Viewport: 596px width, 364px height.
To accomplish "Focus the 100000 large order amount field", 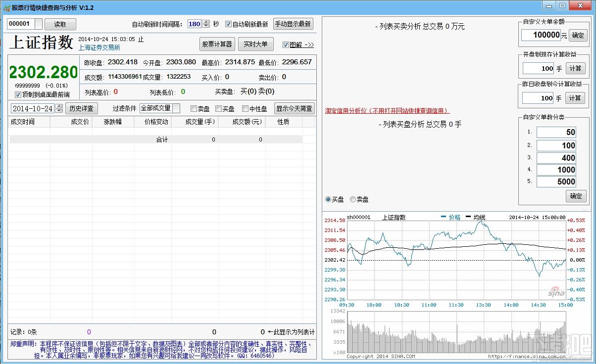I will [x=541, y=35].
